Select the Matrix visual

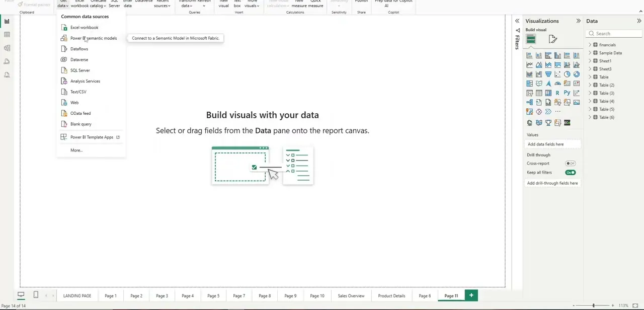[x=548, y=93]
